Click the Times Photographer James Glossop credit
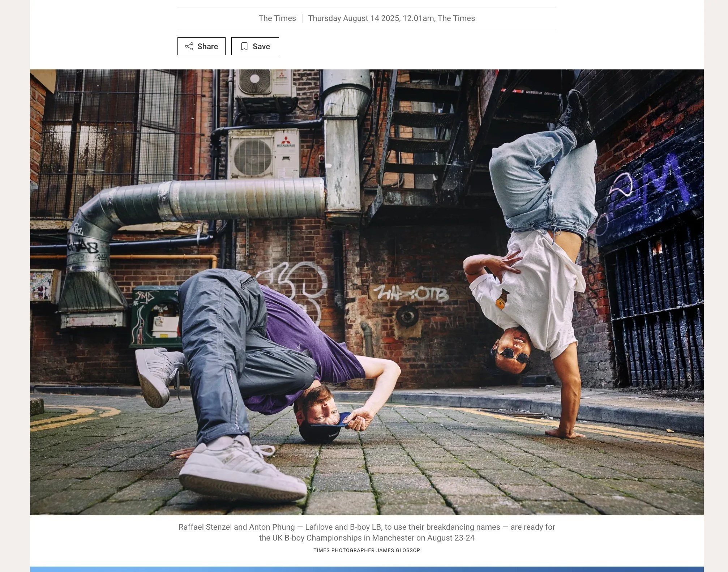The width and height of the screenshot is (728, 572). [367, 550]
